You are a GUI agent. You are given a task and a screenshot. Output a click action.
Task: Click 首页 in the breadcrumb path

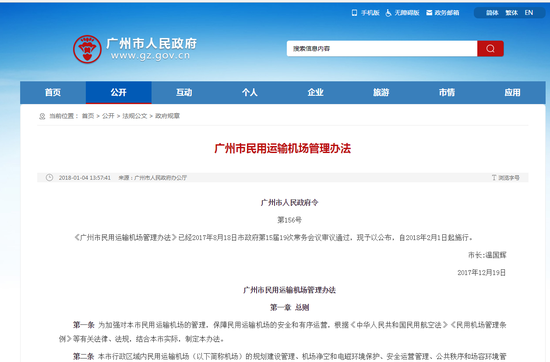pyautogui.click(x=88, y=116)
